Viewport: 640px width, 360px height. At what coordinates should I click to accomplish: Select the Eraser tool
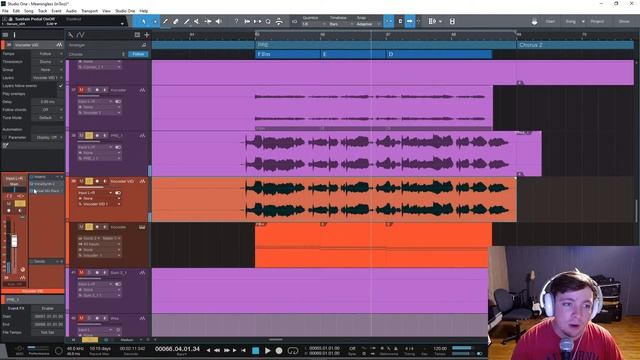click(176, 21)
